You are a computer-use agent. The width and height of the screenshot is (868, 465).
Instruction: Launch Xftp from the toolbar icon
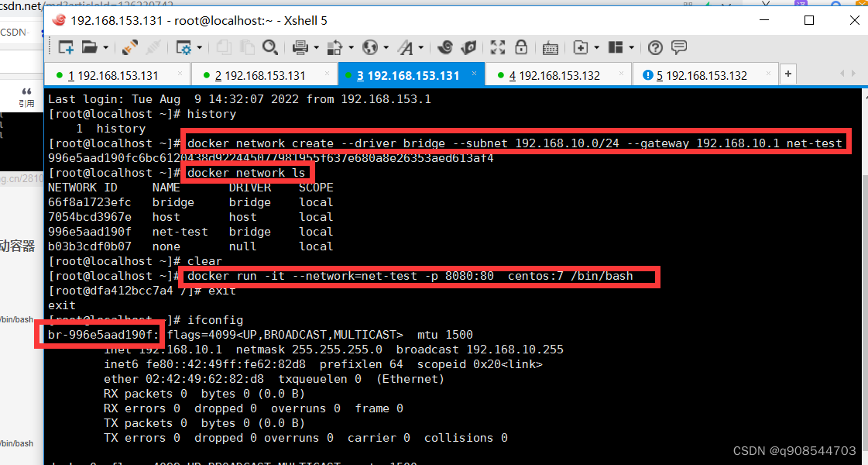click(468, 48)
